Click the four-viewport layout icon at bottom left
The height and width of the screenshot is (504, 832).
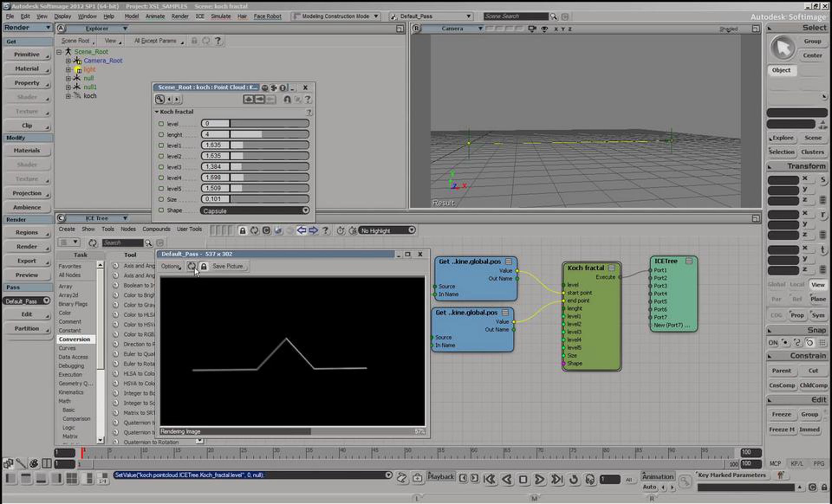72,478
